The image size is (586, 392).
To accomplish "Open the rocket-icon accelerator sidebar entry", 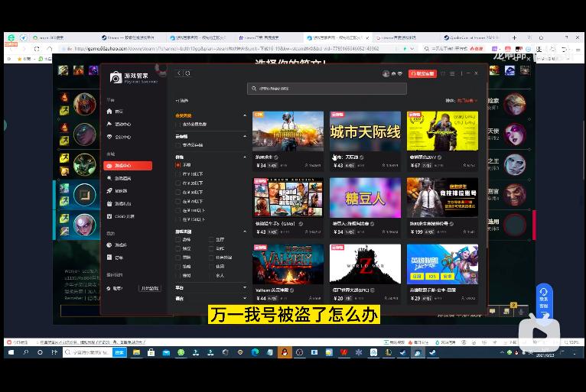I will [x=117, y=191].
